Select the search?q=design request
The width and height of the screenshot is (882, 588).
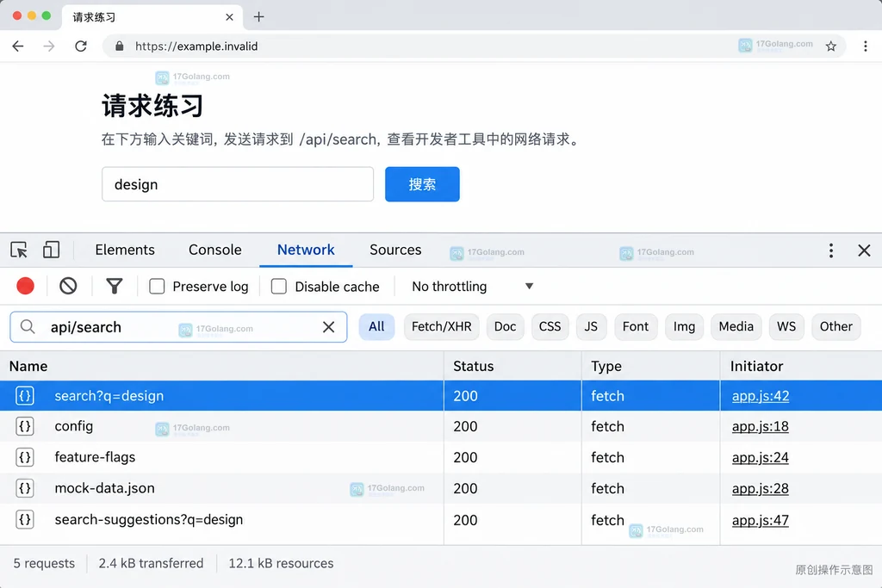(x=441, y=396)
